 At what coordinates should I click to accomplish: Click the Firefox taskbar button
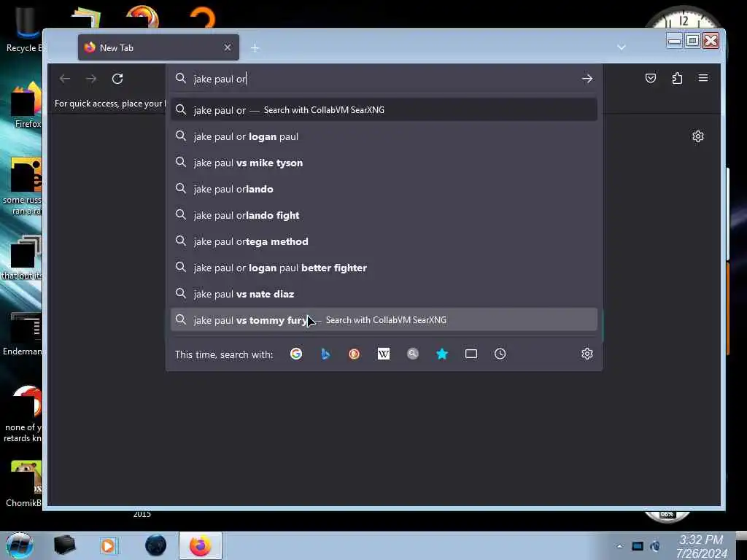tap(201, 545)
